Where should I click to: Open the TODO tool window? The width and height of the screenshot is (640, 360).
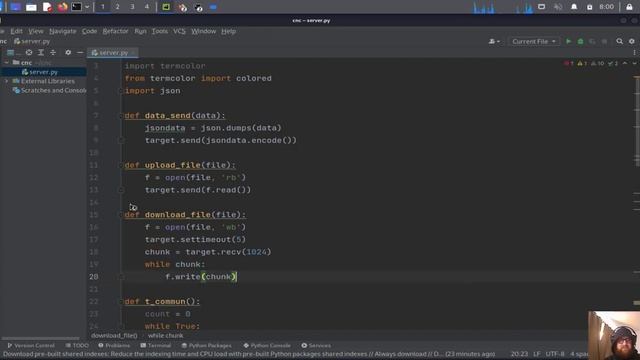pyautogui.click(x=77, y=345)
